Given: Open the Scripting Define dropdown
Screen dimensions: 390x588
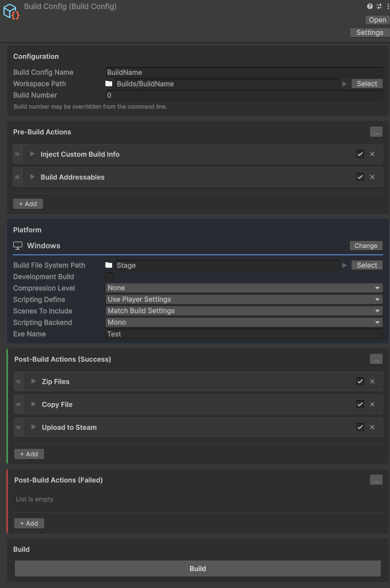Looking at the screenshot, I should [244, 299].
